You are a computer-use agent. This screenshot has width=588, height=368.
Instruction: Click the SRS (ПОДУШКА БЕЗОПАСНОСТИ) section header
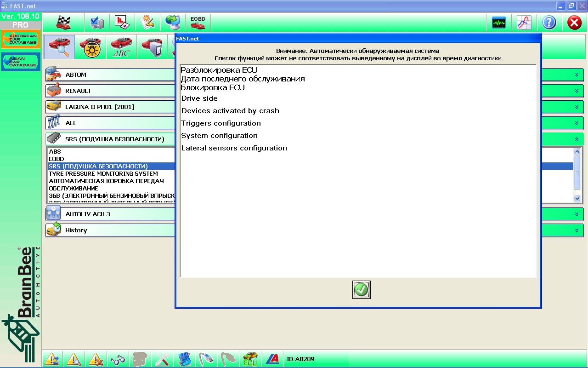tap(110, 139)
